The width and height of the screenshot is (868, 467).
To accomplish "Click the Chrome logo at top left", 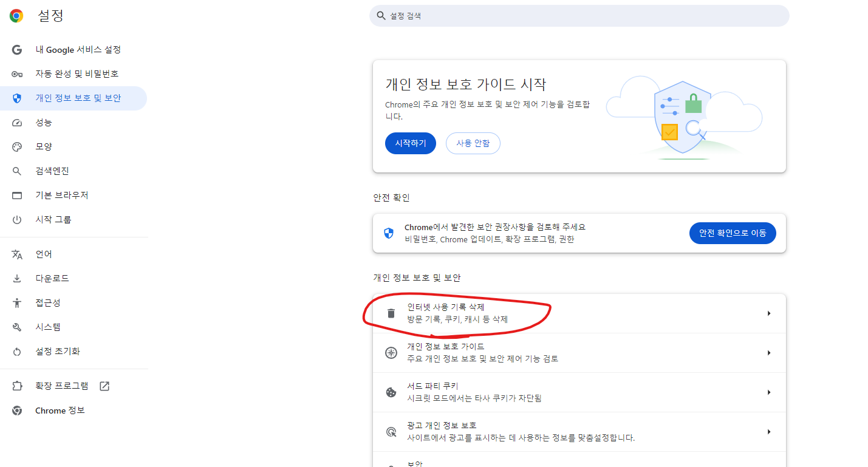I will tap(16, 15).
